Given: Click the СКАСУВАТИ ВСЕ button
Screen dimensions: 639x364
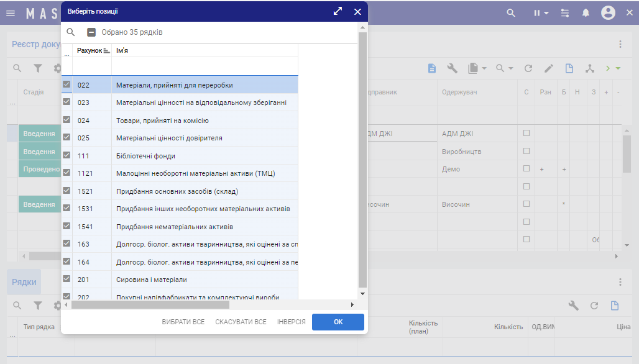Looking at the screenshot, I should click(241, 322).
